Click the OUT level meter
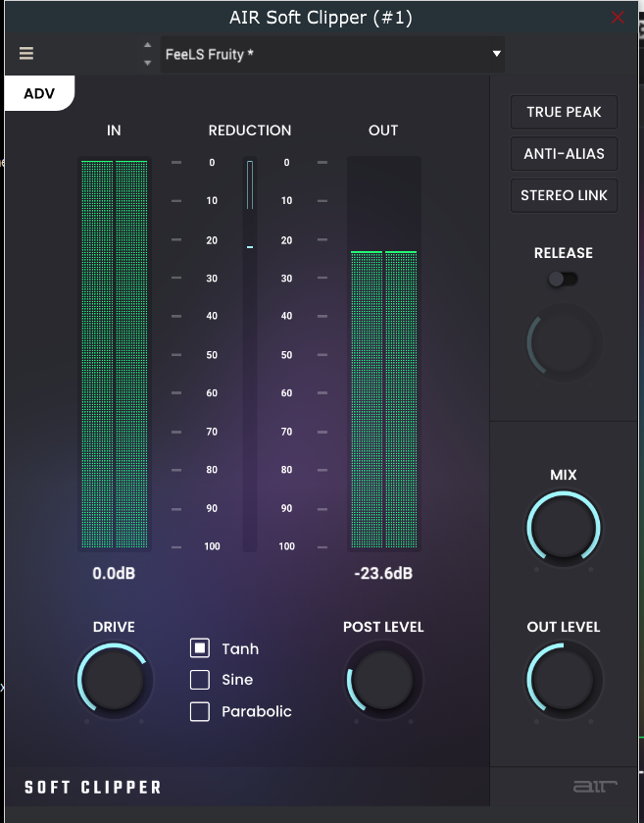Viewport: 644px width, 823px height. 384,354
